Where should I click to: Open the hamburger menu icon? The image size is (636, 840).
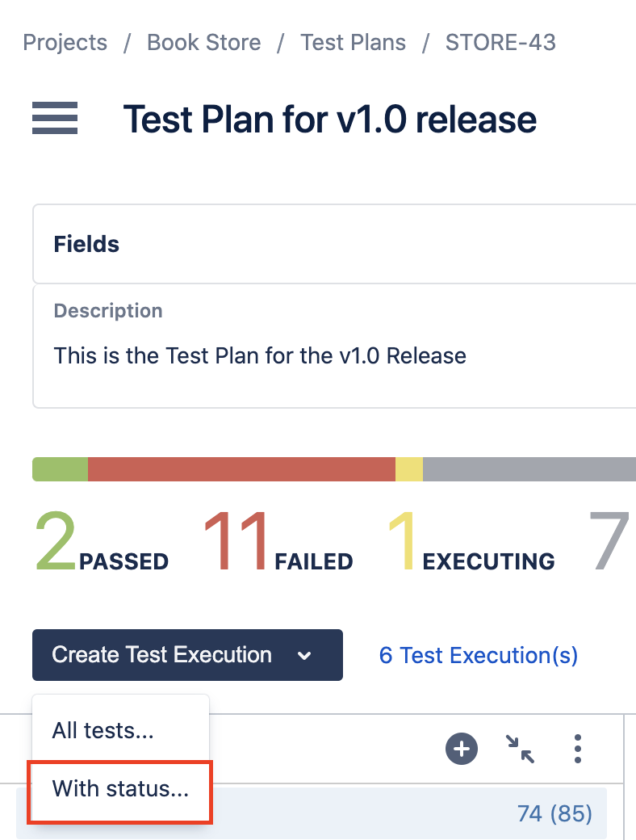tap(55, 118)
